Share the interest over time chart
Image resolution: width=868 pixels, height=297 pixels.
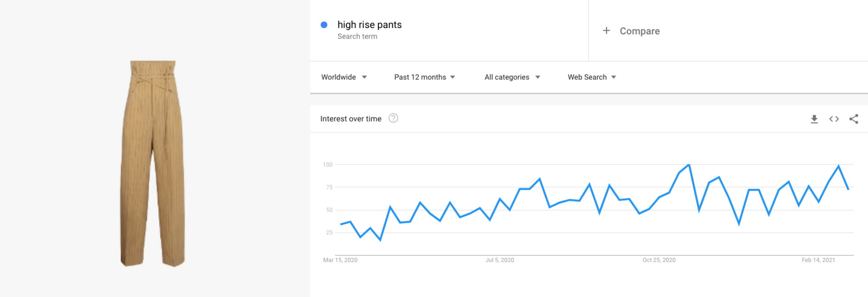tap(854, 119)
